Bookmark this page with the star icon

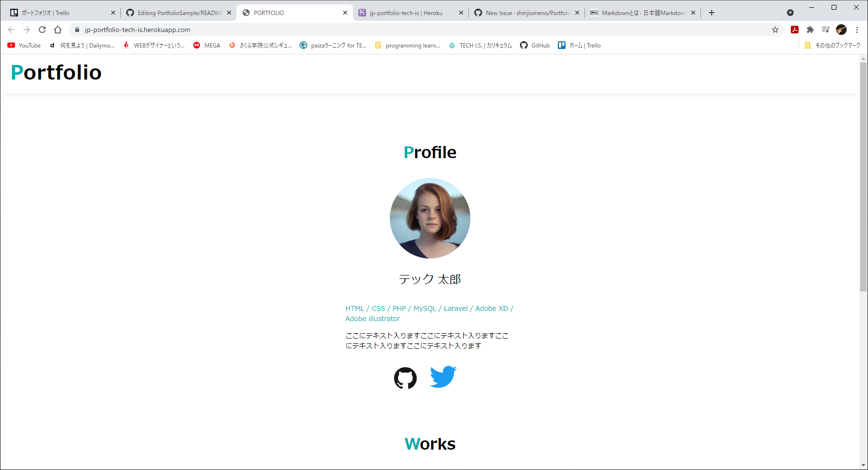pos(775,30)
